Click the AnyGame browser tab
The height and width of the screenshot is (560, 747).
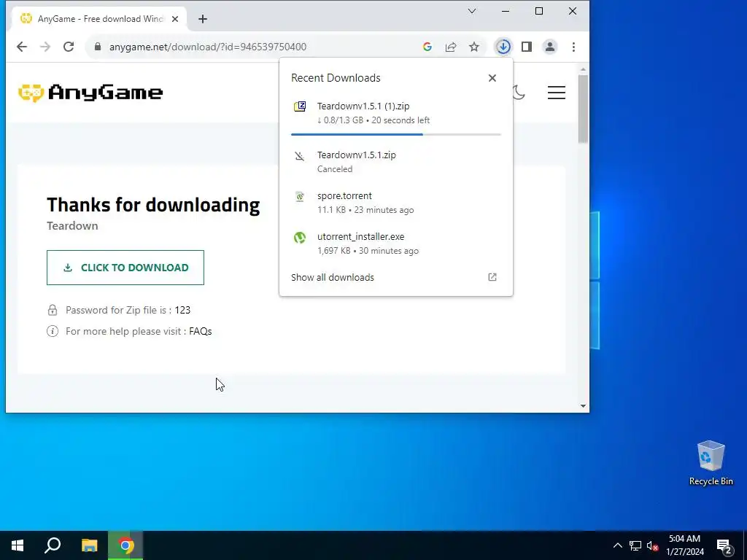click(x=99, y=19)
